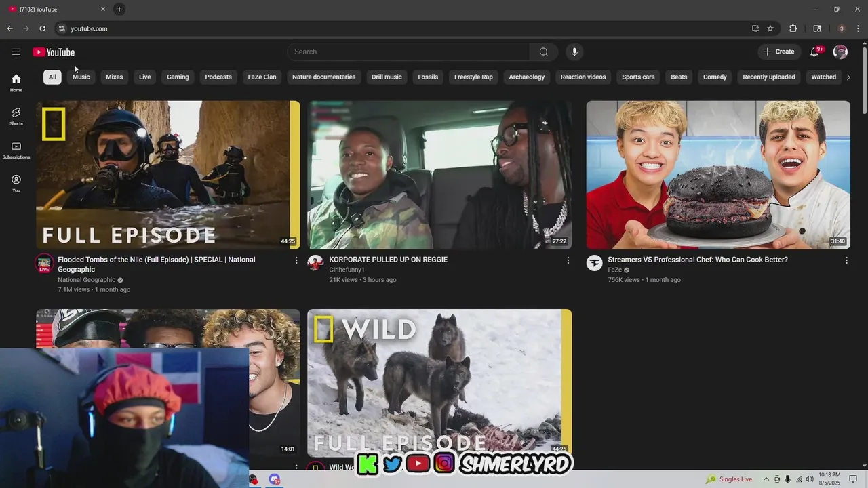Open Subscriptions in the sidebar
The width and height of the screenshot is (868, 488).
click(x=16, y=150)
